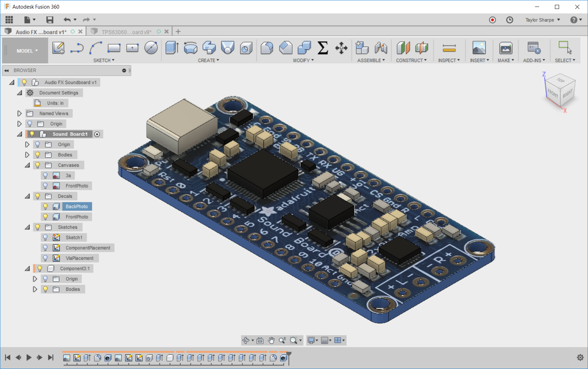Click the Pan hand icon in viewport toolbar
This screenshot has height=369, width=588.
click(271, 340)
